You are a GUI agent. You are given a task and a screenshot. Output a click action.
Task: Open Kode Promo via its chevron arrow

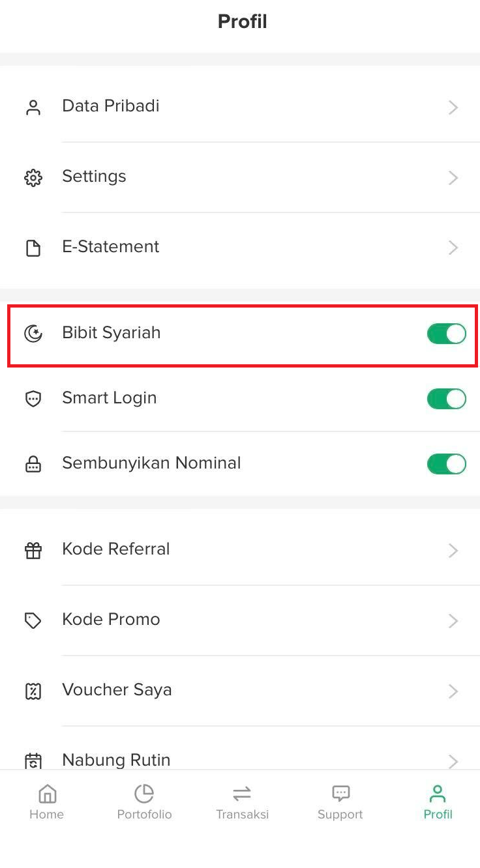point(453,621)
